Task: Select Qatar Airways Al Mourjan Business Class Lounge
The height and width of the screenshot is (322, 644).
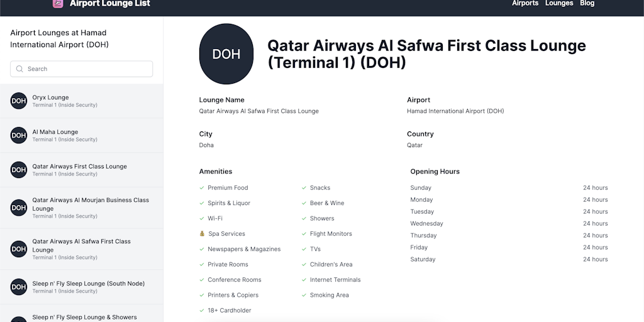Action: (91, 204)
